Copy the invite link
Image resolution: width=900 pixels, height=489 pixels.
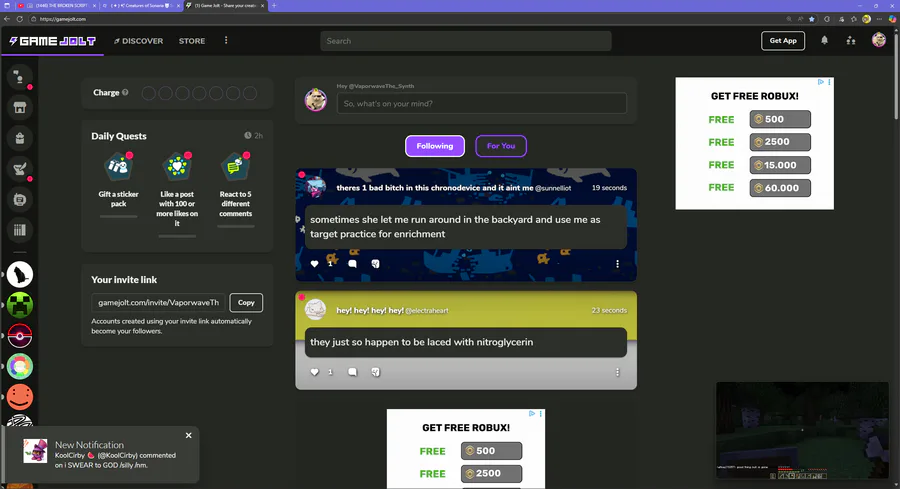[246, 302]
